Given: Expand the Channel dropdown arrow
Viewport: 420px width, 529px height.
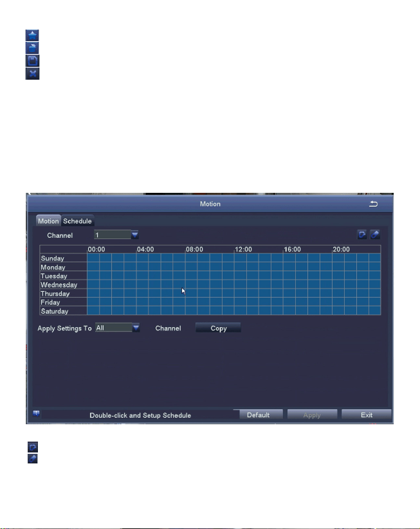Looking at the screenshot, I should pyautogui.click(x=134, y=235).
